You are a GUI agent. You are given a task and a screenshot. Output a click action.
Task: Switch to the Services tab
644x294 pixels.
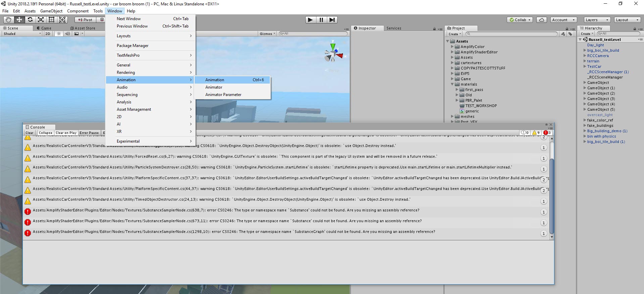click(394, 28)
